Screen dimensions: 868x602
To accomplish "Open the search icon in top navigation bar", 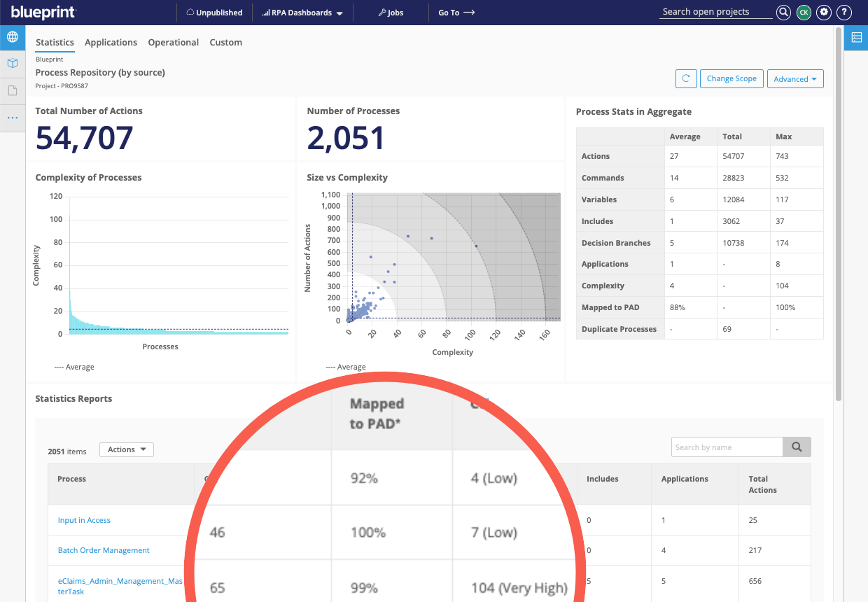I will [x=783, y=12].
